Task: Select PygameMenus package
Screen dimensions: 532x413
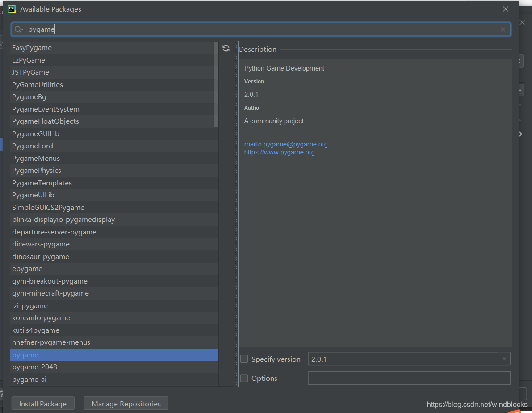Action: click(114, 159)
